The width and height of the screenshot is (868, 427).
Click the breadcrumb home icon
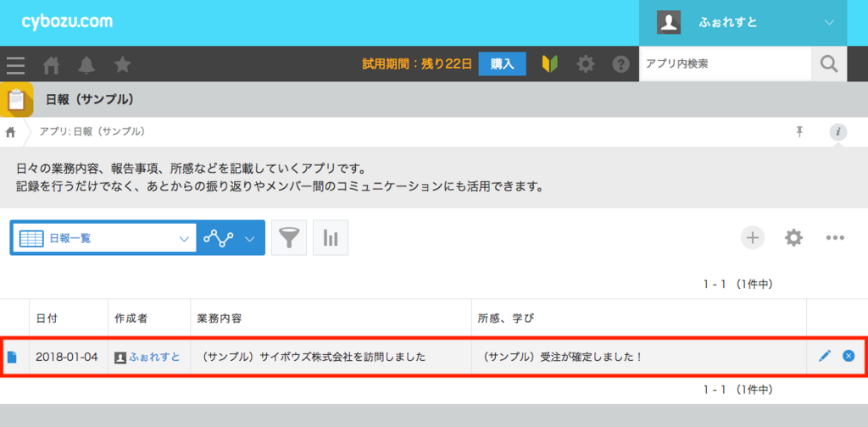(x=10, y=132)
